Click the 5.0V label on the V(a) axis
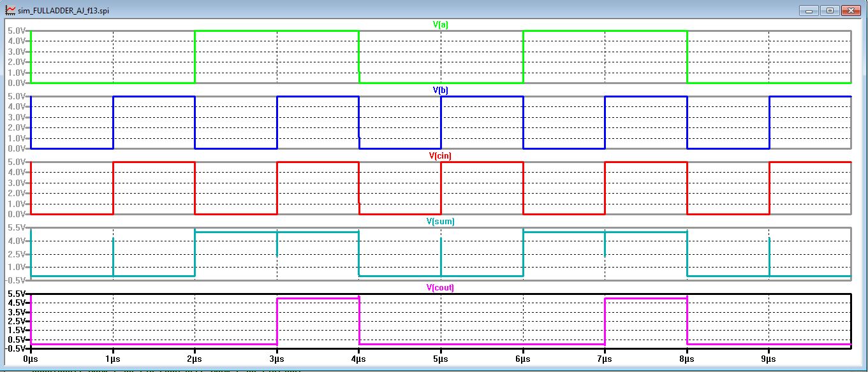Image resolution: width=868 pixels, height=372 pixels. click(x=18, y=29)
